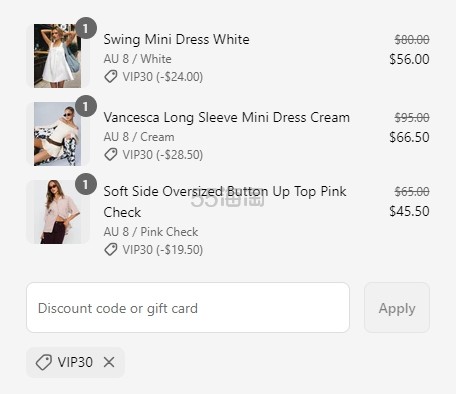
Task: Click tag icon in applied VIP30 chip
Action: (44, 362)
